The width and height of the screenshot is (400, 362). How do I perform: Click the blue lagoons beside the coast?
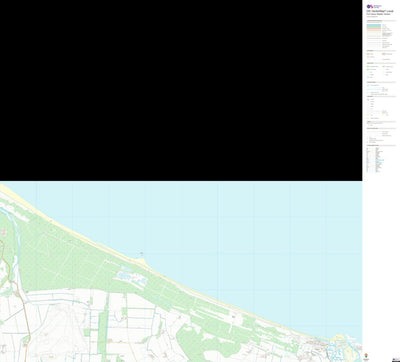(131, 276)
